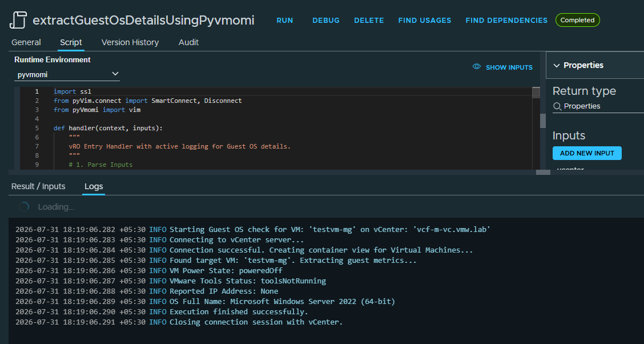Click the vRO Entry Handler docstring line

tap(180, 146)
